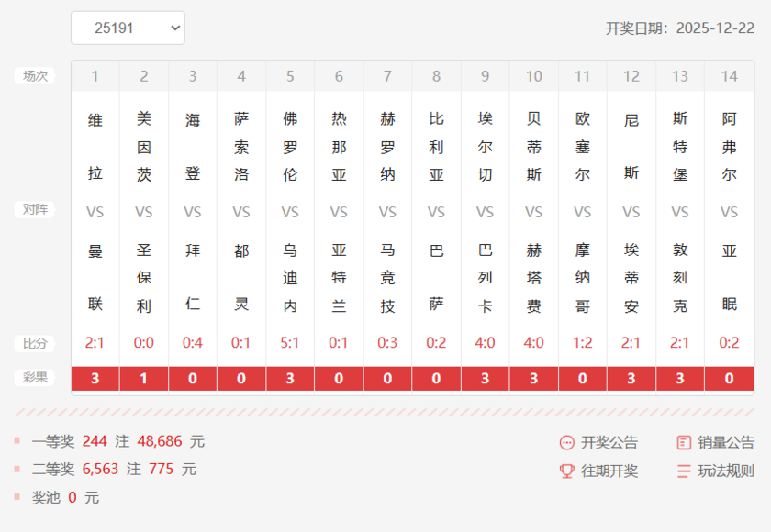Screen dimensions: 771x532
Task: Click the 开奖公告 speech bubble icon
Action: tap(566, 443)
